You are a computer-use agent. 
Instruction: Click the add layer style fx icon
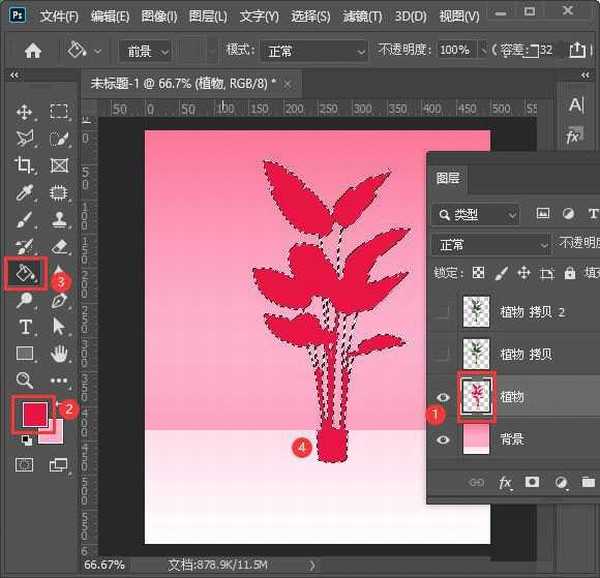coord(505,483)
